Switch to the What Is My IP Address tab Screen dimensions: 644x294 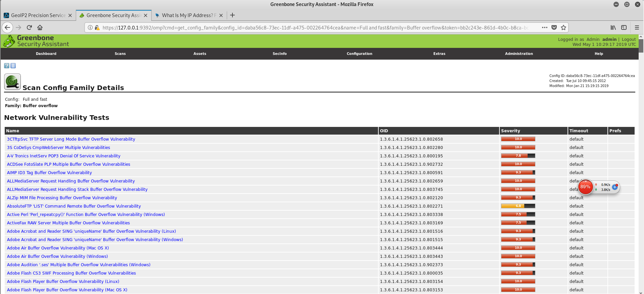(x=189, y=15)
